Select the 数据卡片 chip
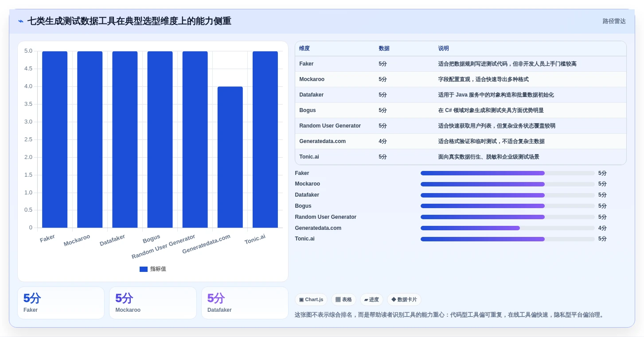 click(x=404, y=300)
